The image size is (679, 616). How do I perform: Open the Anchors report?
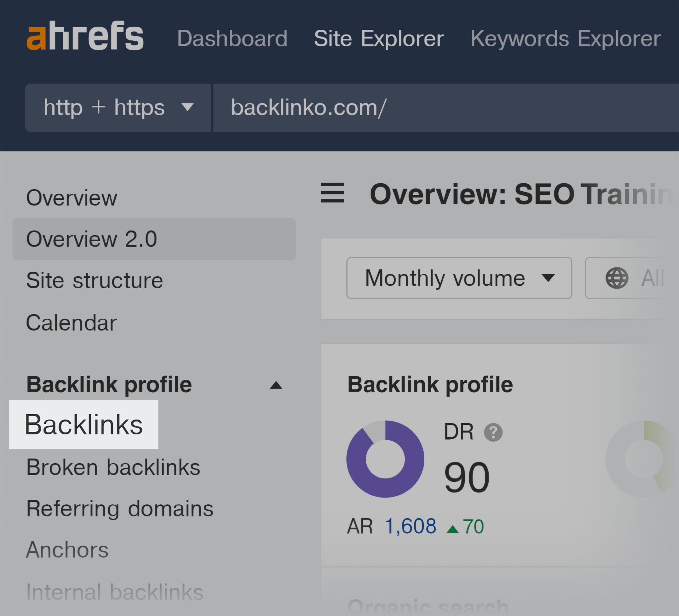point(67,550)
